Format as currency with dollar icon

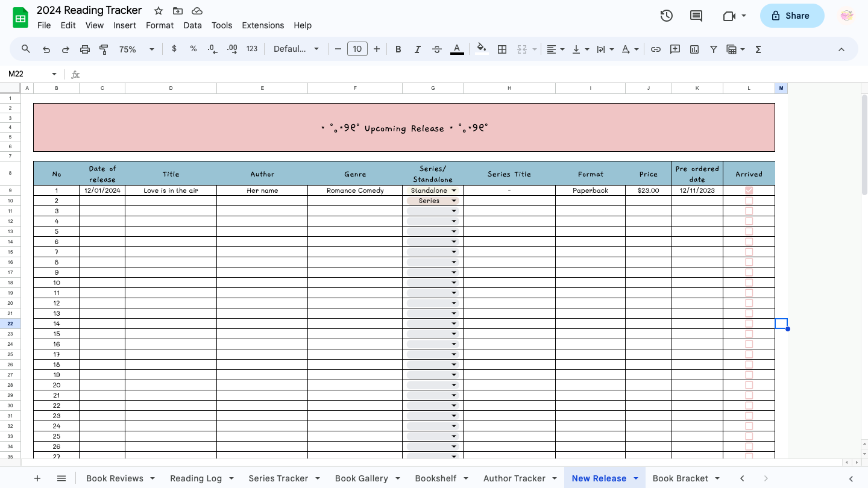(x=174, y=49)
